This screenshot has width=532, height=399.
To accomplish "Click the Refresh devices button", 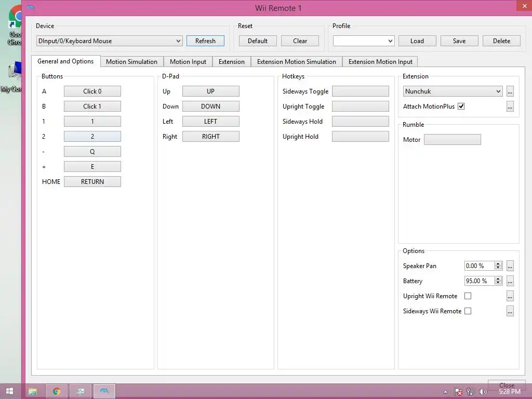I will (x=205, y=41).
